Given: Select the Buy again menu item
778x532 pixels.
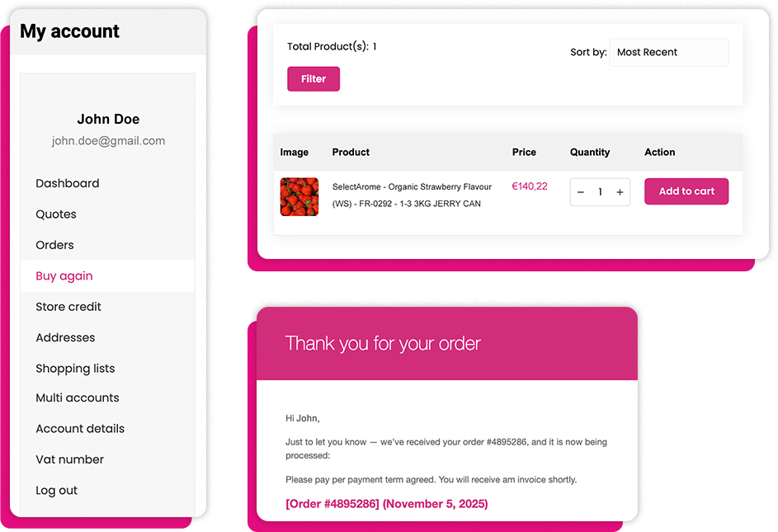Looking at the screenshot, I should pos(64,275).
